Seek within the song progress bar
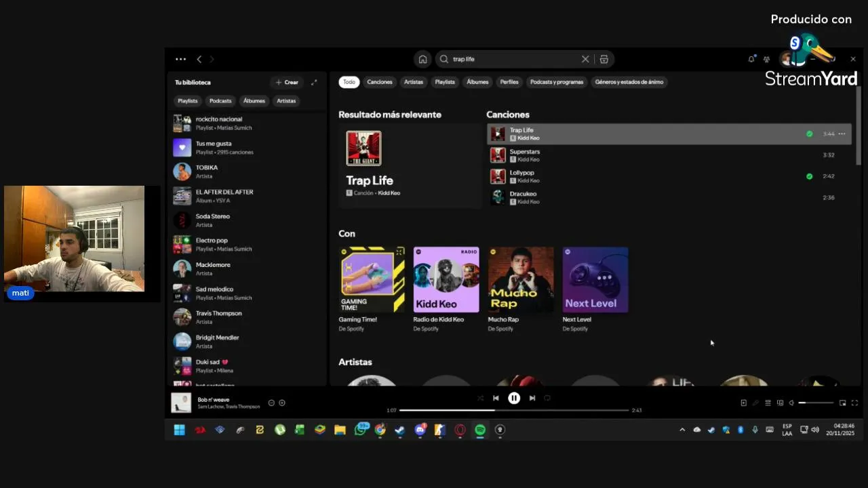868x488 pixels. 514,410
